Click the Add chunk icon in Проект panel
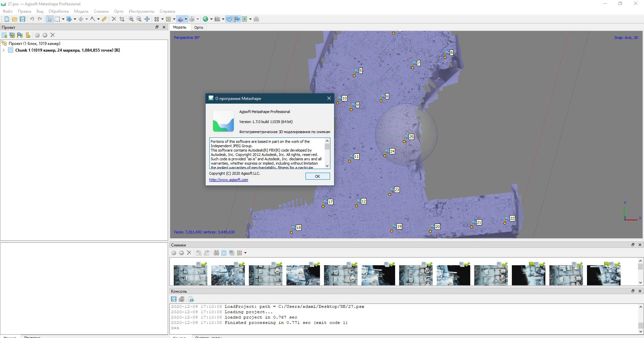644x338 pixels. (4, 35)
